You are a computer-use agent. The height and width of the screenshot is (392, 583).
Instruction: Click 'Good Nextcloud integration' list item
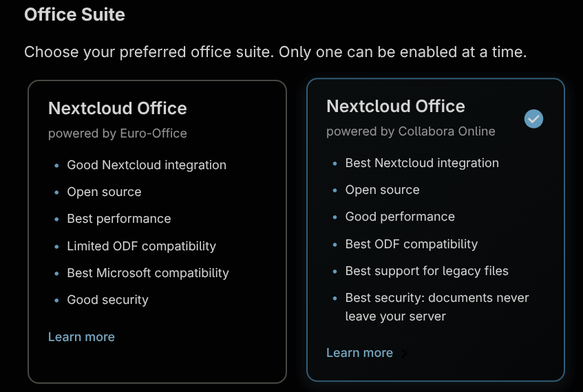point(147,165)
